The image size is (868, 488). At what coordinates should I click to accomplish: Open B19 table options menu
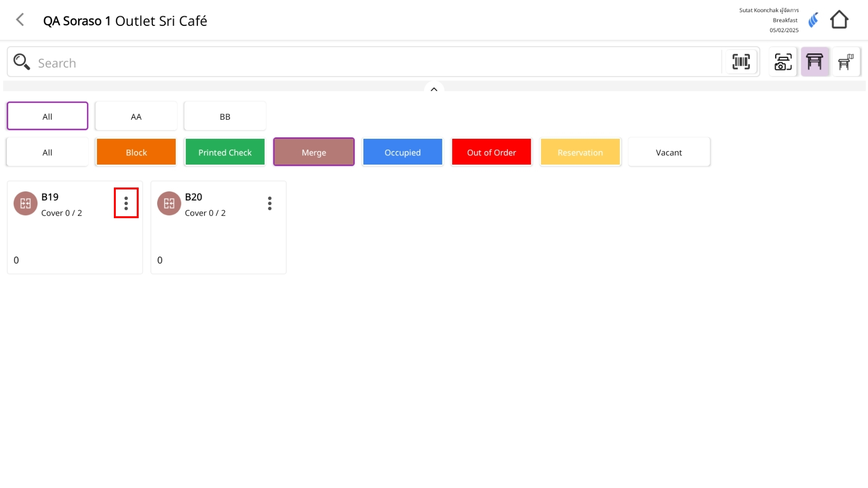(126, 203)
